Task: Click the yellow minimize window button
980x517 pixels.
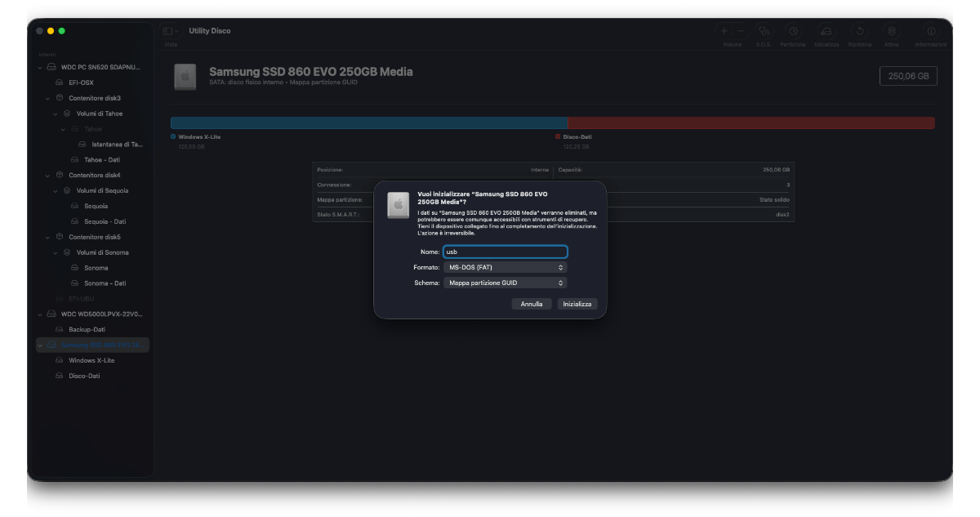Action: (51, 31)
